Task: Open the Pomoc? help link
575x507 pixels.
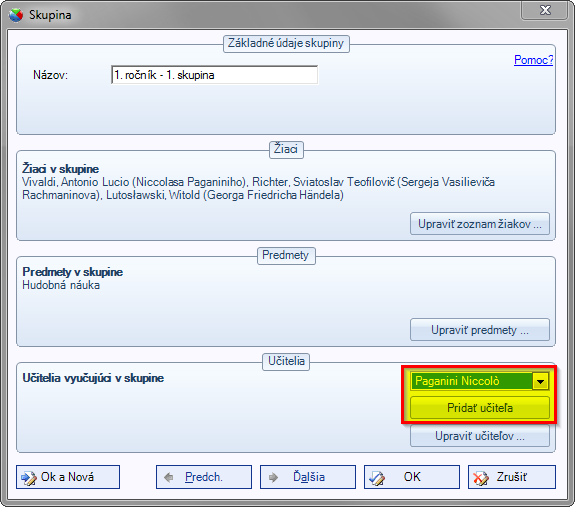Action: pos(533,60)
